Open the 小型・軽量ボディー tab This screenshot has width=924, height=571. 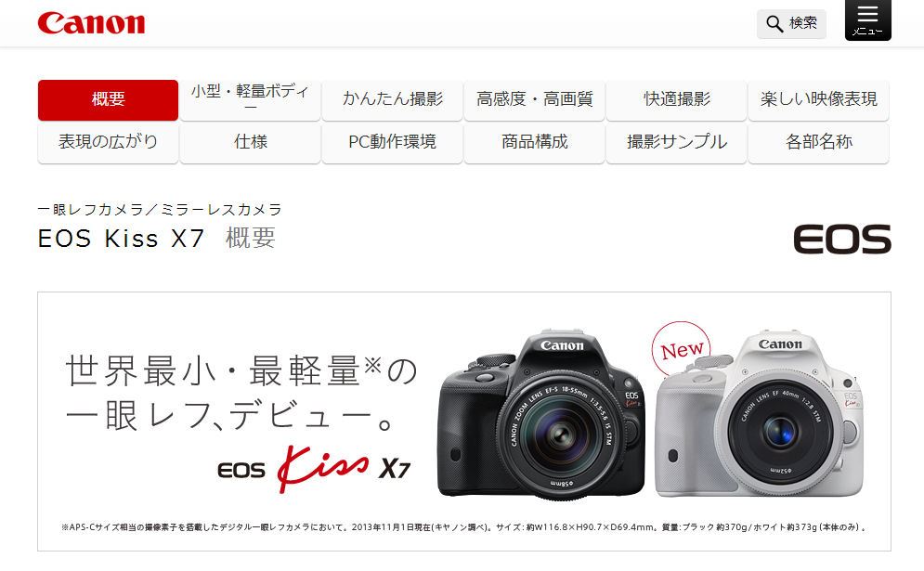(250, 99)
